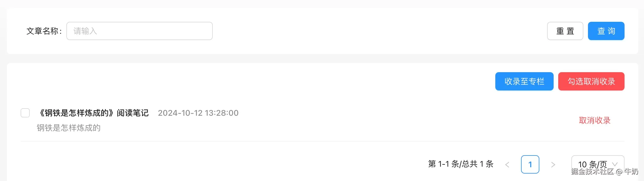Click the 第 1-1 条/总共 1 条 total text
Viewport: 644px width, 181px height.
[x=461, y=164]
